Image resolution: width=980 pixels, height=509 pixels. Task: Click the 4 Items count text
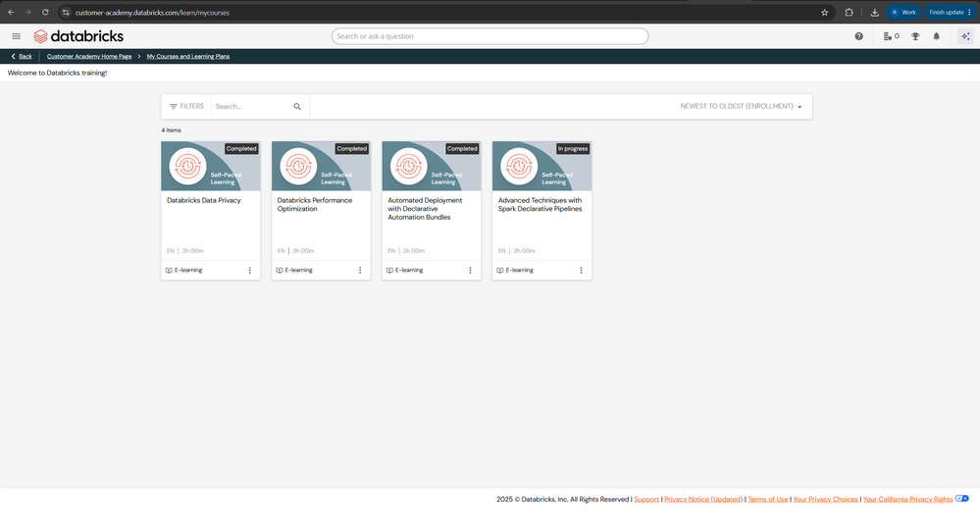click(172, 130)
